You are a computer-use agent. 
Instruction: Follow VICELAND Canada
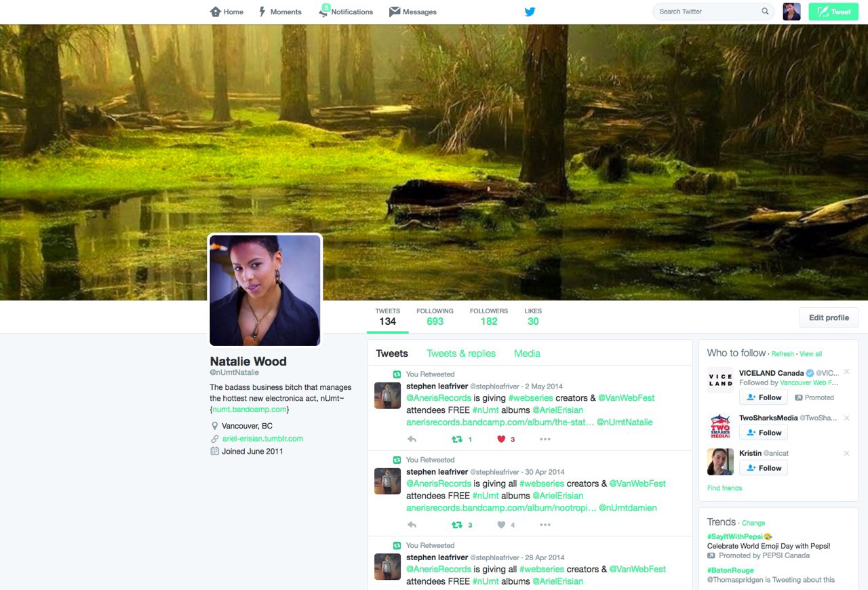764,397
